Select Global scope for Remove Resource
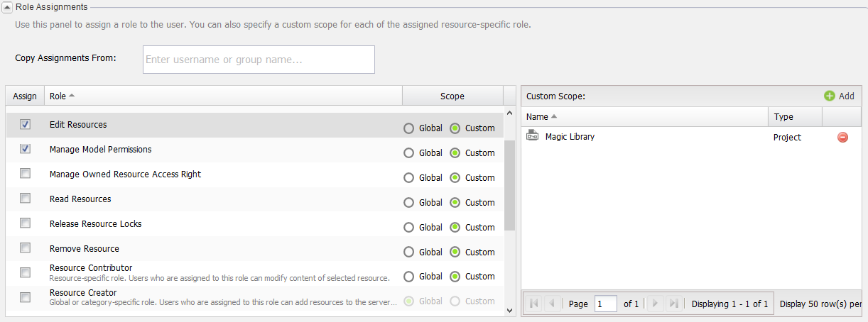 pyautogui.click(x=408, y=252)
